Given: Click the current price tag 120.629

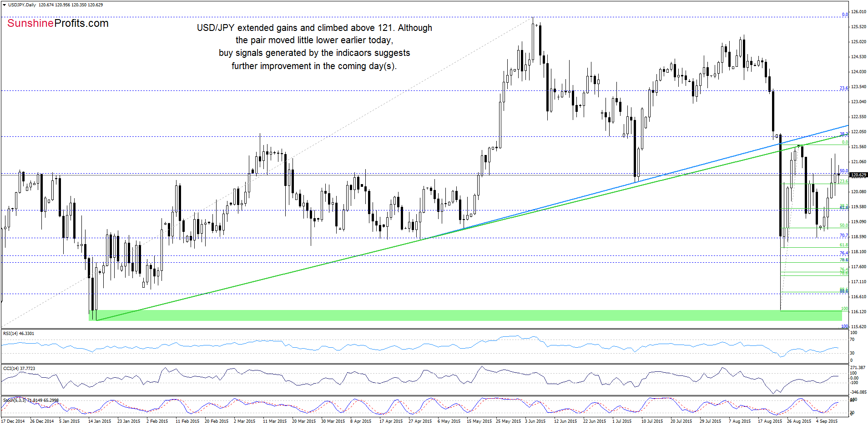Looking at the screenshot, I should coord(858,175).
